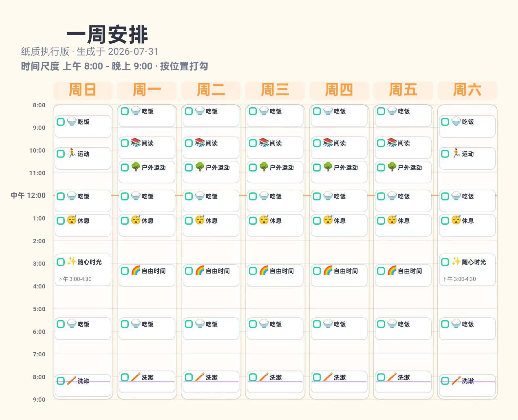Image resolution: width=518 pixels, height=420 pixels.
Task: Click the books icon in Friday 阅读
Action: point(392,143)
